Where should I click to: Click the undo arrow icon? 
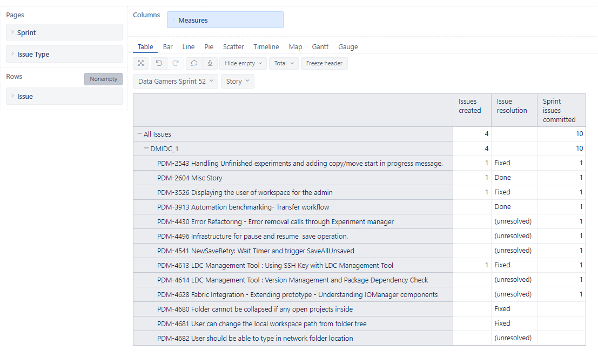(x=159, y=63)
